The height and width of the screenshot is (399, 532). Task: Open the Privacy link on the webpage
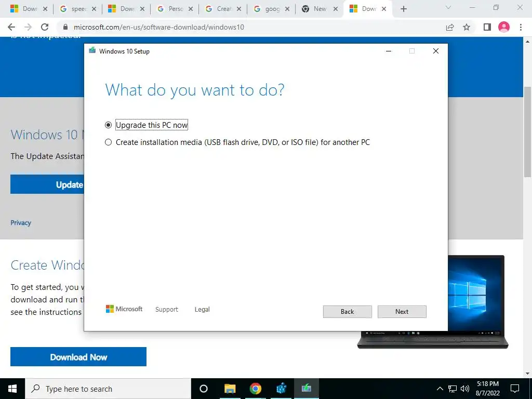[x=21, y=222]
